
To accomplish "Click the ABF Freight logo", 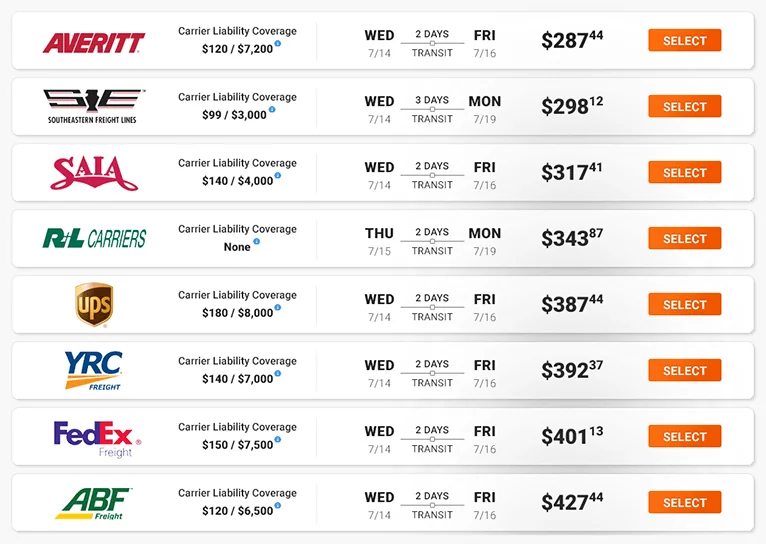I will coord(94,502).
